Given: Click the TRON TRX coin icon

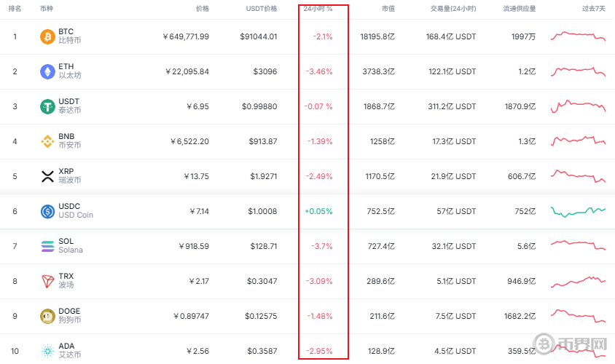Looking at the screenshot, I should pyautogui.click(x=47, y=281).
